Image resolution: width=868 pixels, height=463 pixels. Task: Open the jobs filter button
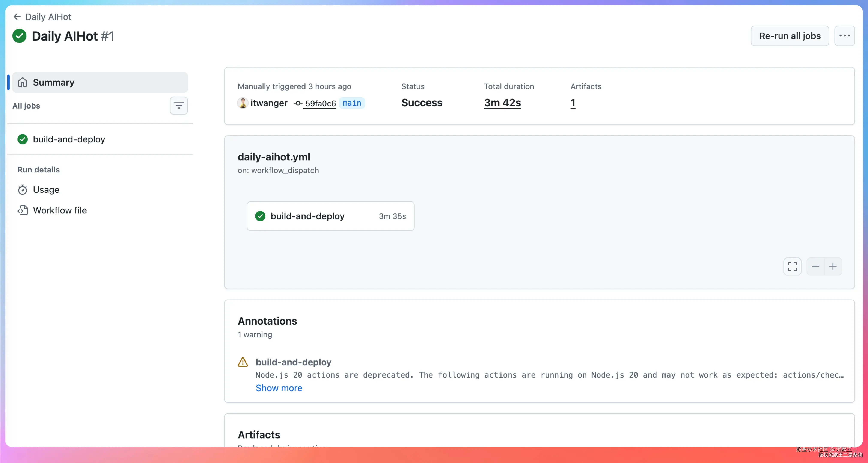(179, 106)
